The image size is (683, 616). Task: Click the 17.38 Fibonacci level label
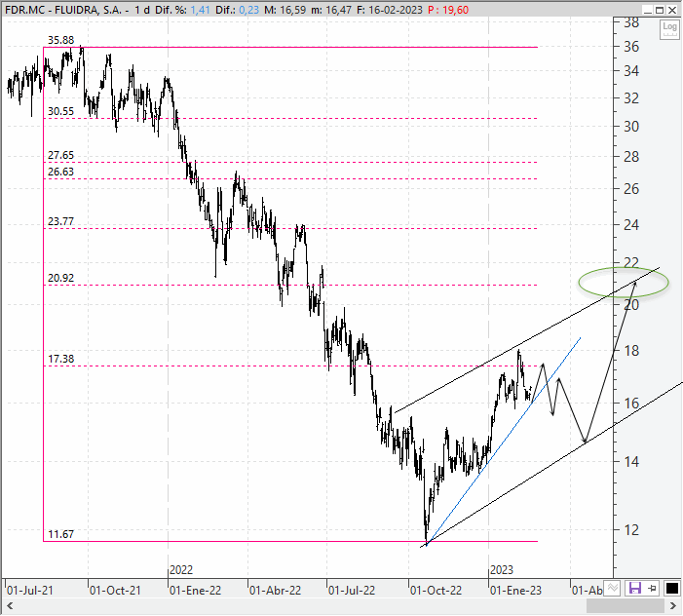pyautogui.click(x=61, y=359)
